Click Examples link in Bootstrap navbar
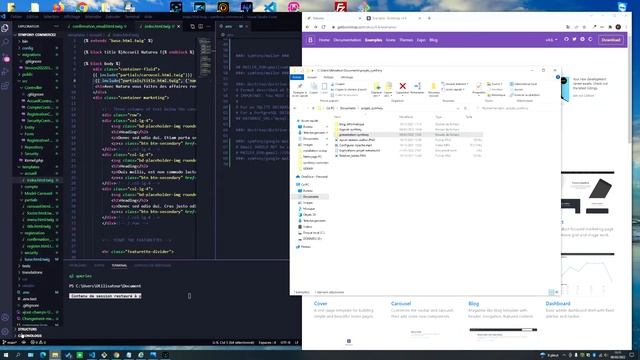 (373, 40)
